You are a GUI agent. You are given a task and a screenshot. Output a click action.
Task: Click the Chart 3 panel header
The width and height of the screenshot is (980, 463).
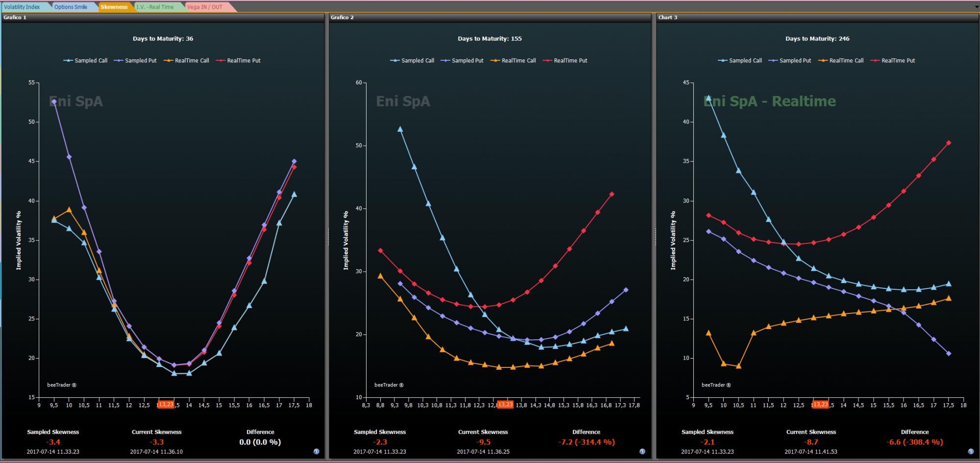pos(817,18)
